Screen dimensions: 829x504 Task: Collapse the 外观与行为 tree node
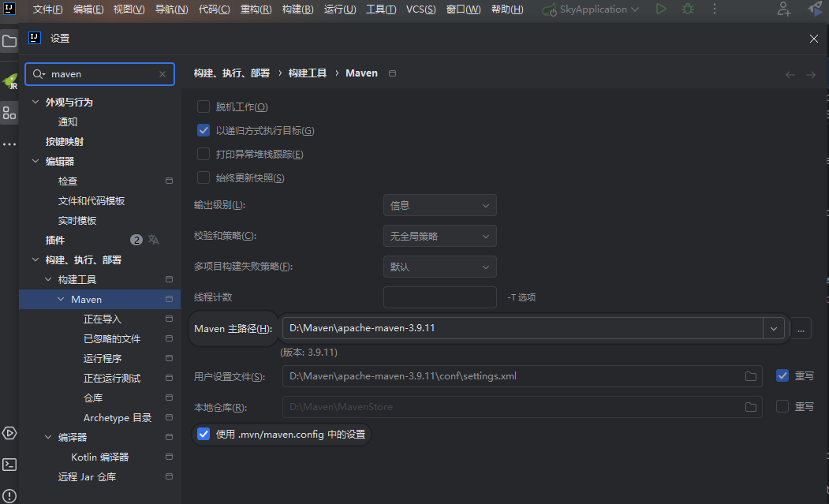point(35,102)
